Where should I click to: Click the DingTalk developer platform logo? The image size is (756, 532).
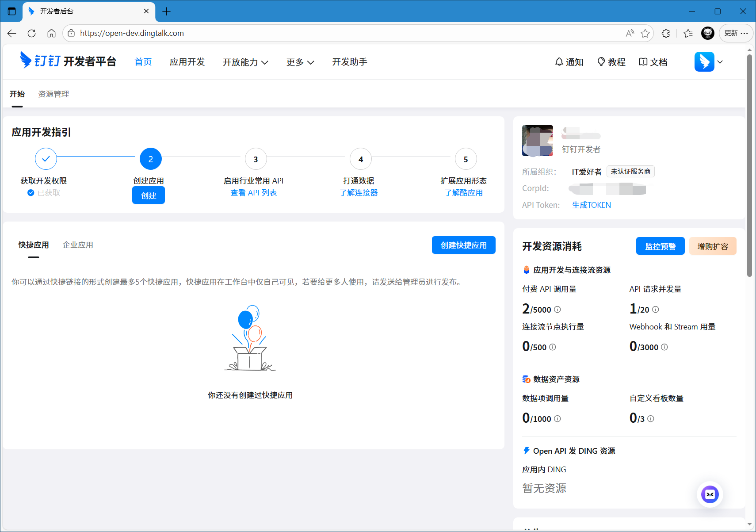[68, 61]
